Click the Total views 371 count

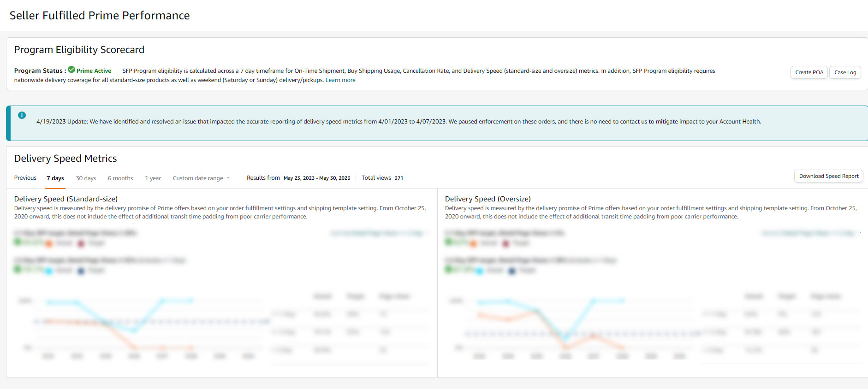coord(382,178)
